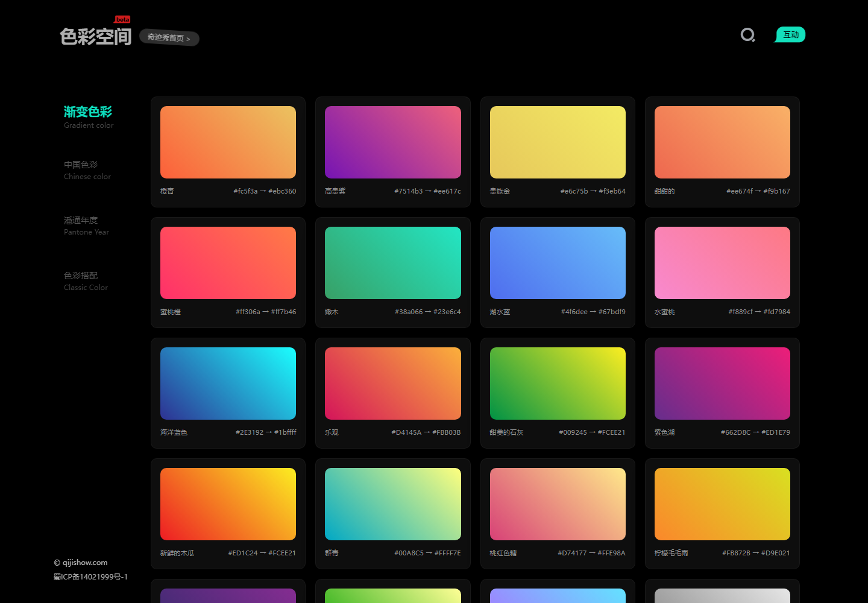
Task: Select the 渐变色彩 Gradient color tab
Action: coord(89,117)
